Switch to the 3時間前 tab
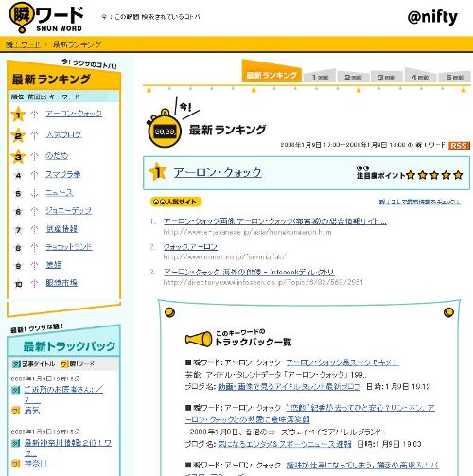The width and height of the screenshot is (473, 476). 386,77
